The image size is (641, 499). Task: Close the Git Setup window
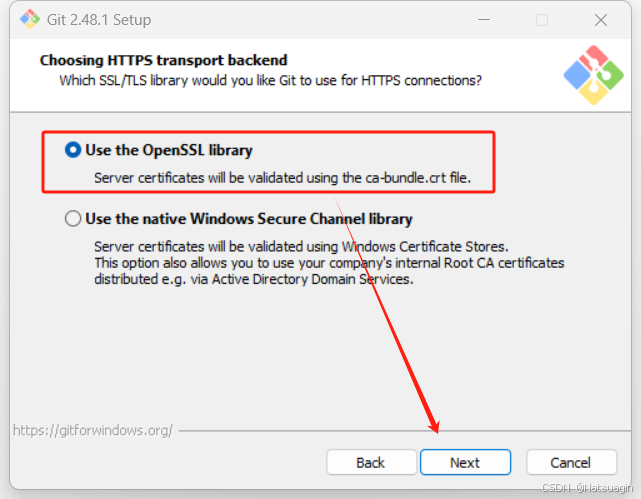pos(601,20)
